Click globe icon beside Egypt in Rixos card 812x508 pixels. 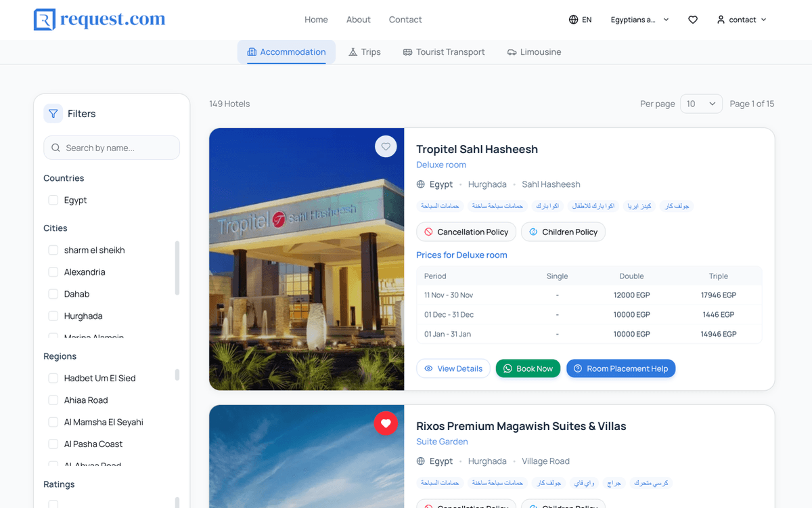click(x=421, y=461)
